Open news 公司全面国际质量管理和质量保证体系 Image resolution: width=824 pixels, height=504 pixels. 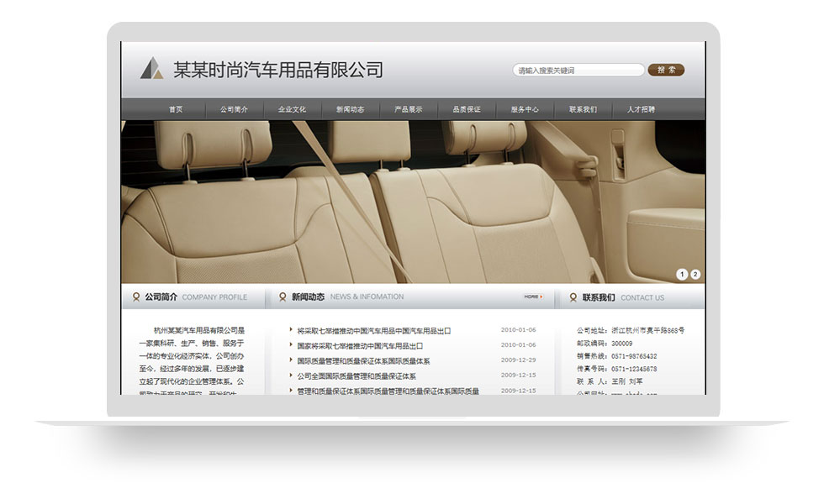[x=357, y=376]
